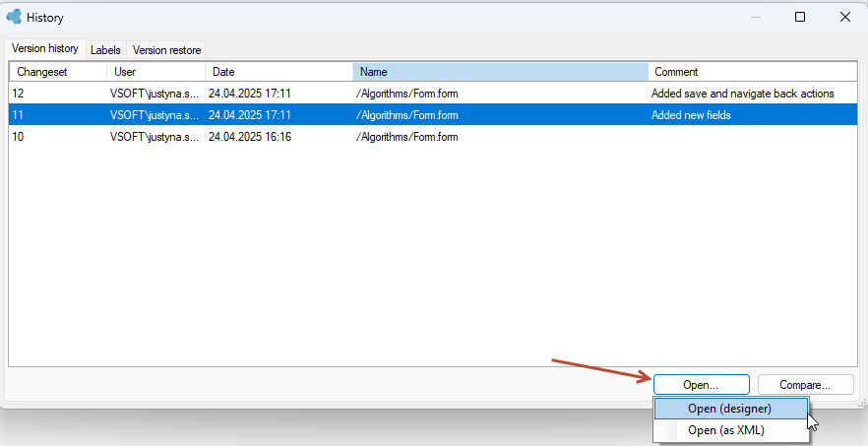This screenshot has height=446, width=868.
Task: Select changeset 11 row
Action: (433, 115)
